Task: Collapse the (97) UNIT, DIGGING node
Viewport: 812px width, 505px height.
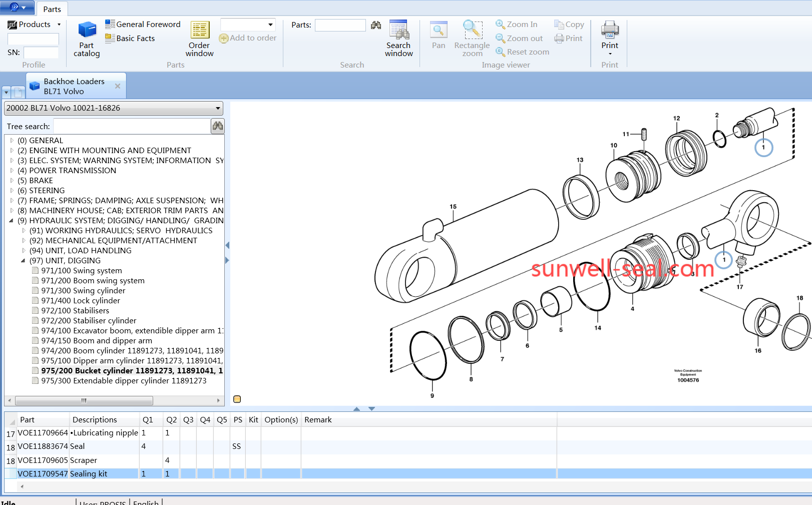Action: (23, 261)
